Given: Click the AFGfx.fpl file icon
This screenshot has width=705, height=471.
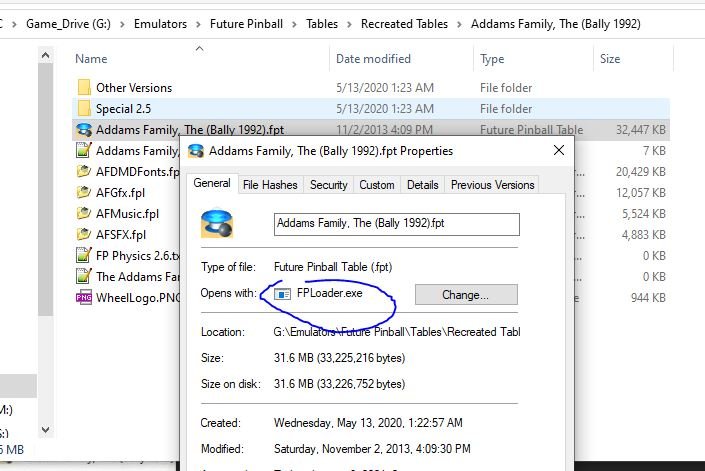Looking at the screenshot, I should coord(84,192).
